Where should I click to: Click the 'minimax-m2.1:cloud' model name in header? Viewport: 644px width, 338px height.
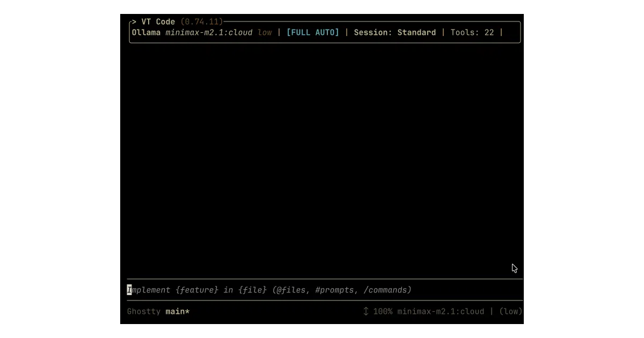tap(209, 33)
